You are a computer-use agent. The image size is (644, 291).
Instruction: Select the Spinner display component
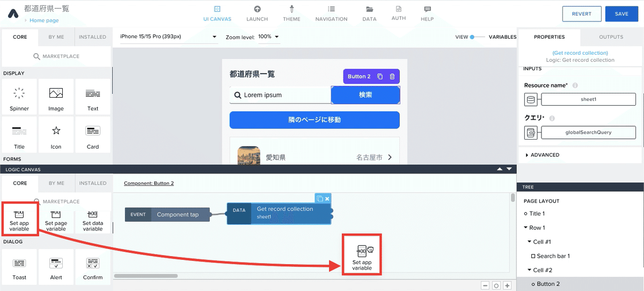[19, 97]
